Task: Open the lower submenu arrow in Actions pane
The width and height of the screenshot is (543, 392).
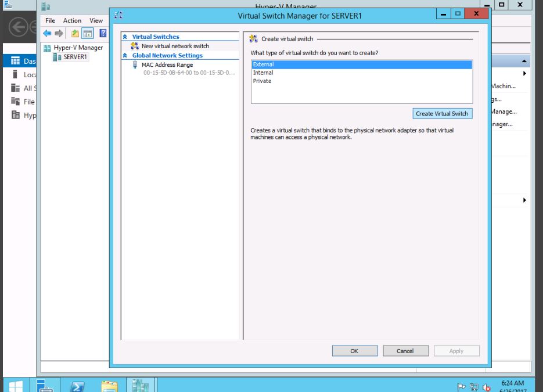Action: pyautogui.click(x=524, y=200)
